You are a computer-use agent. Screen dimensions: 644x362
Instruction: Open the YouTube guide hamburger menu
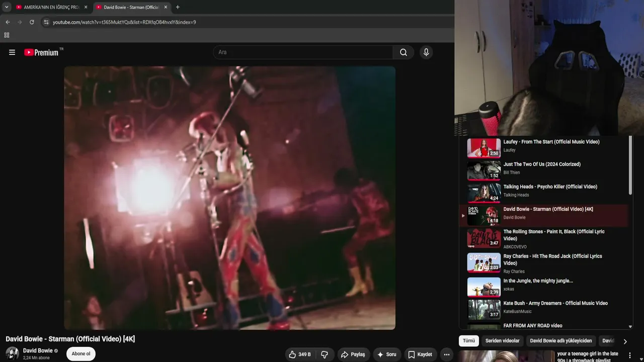(x=12, y=52)
